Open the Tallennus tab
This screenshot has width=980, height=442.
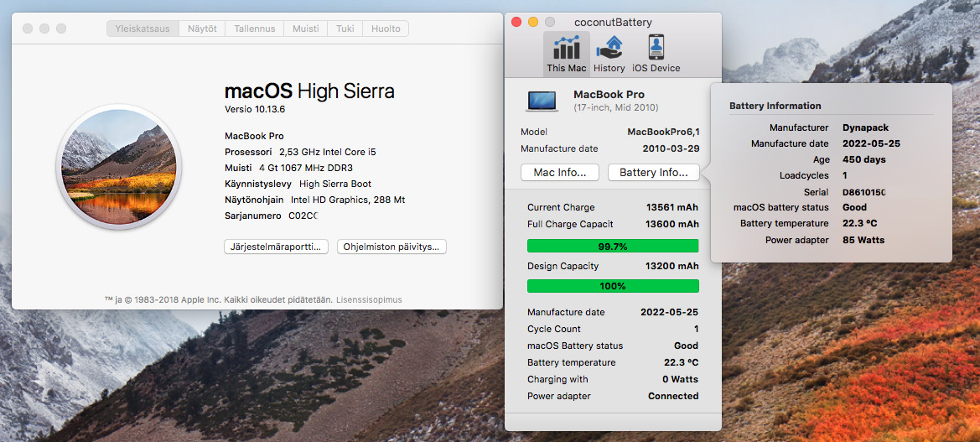coord(255,29)
